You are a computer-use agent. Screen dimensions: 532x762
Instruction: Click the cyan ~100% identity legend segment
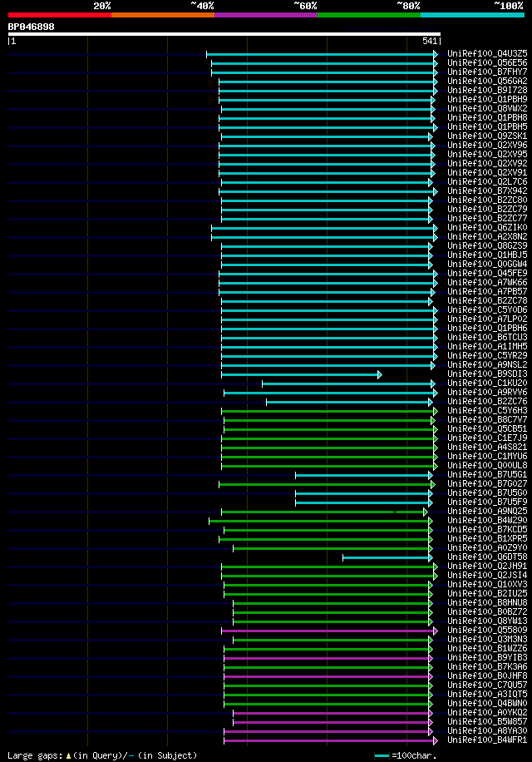(x=472, y=15)
